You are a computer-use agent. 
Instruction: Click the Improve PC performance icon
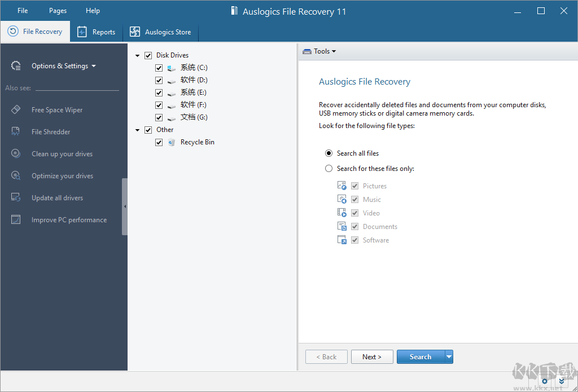(16, 220)
